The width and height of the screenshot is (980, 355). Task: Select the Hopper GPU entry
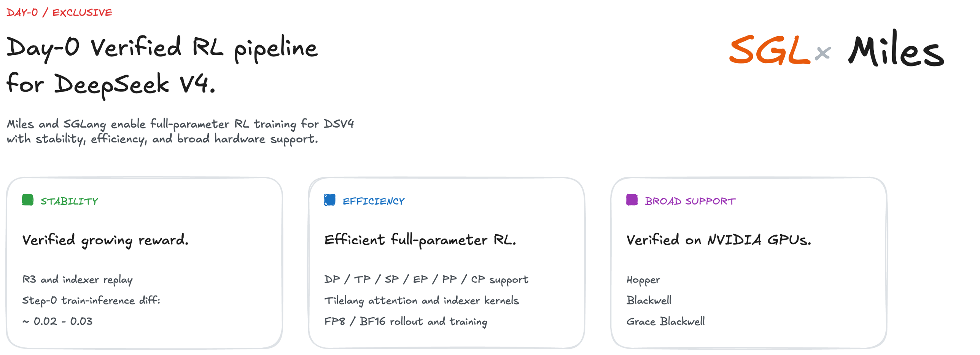point(643,280)
